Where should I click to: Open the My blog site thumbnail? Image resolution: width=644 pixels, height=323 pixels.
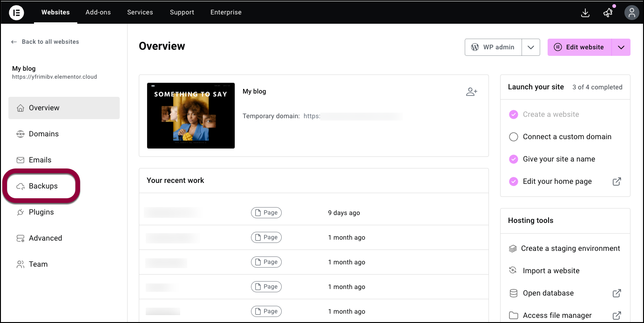click(x=191, y=115)
